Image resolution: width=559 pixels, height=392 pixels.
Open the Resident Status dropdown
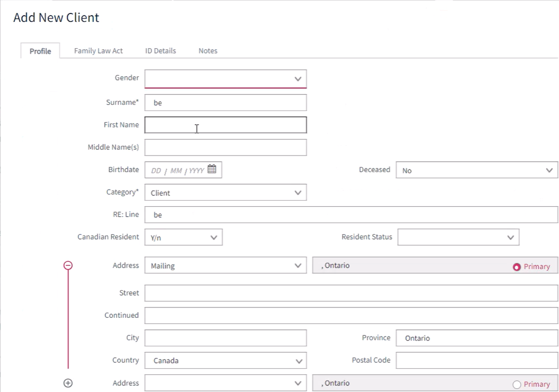458,237
